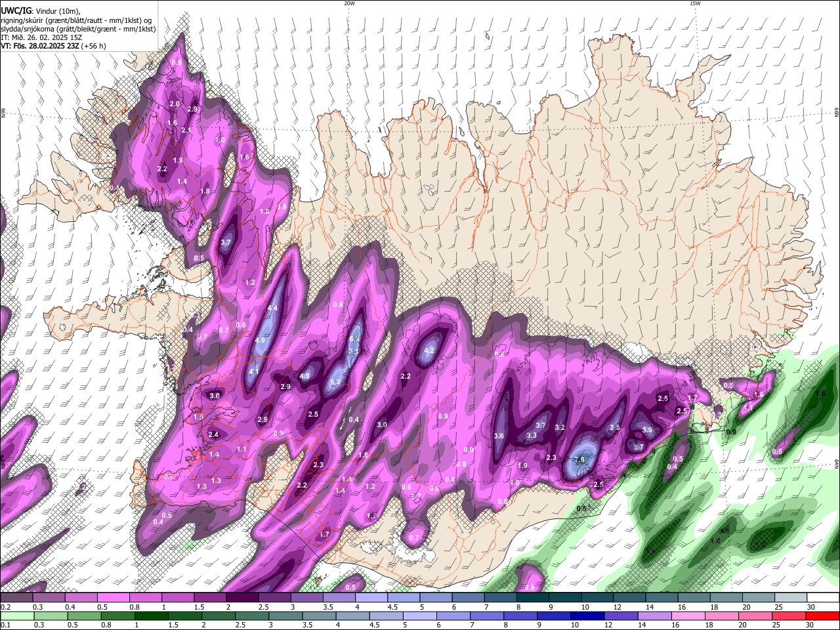Pick light lavender snow swatch between 4 and 4.5
The width and height of the screenshot is (840, 630).
(372, 598)
